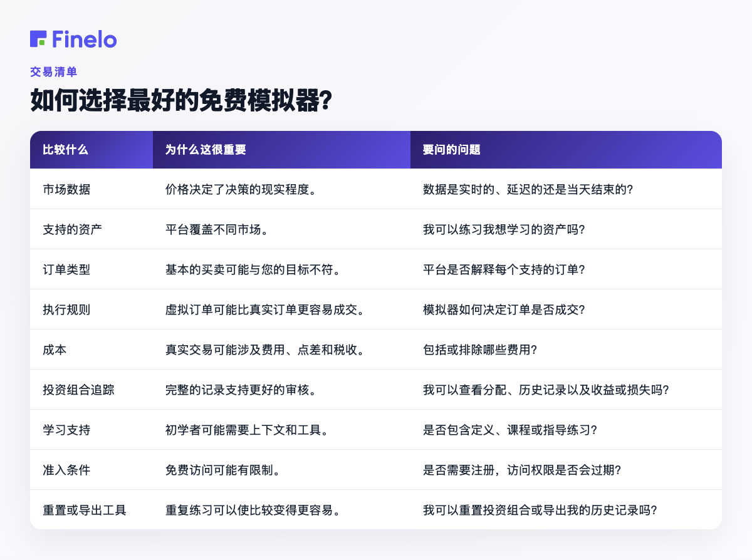This screenshot has width=752, height=560.
Task: Click 平台覆盖不同市场。
Action: pyautogui.click(x=216, y=229)
